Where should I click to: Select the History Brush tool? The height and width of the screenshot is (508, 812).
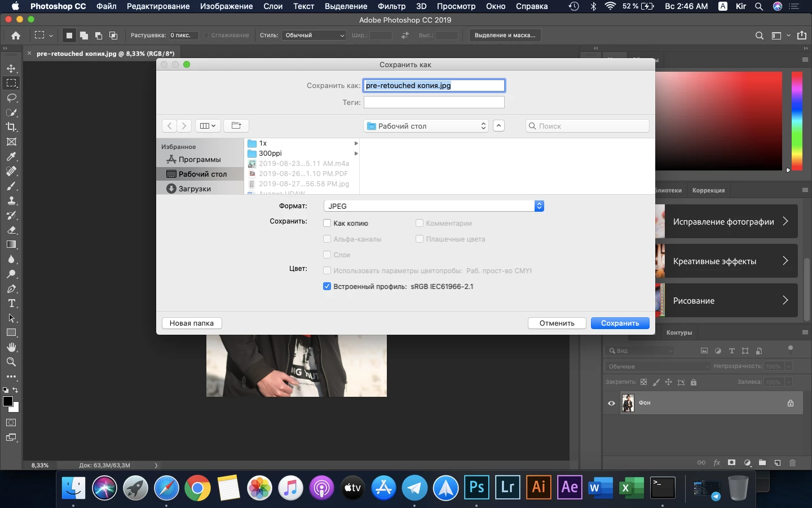pyautogui.click(x=11, y=215)
